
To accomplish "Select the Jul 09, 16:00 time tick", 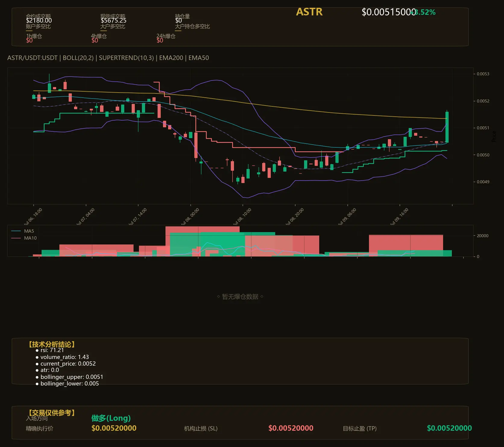I will coord(399,217).
